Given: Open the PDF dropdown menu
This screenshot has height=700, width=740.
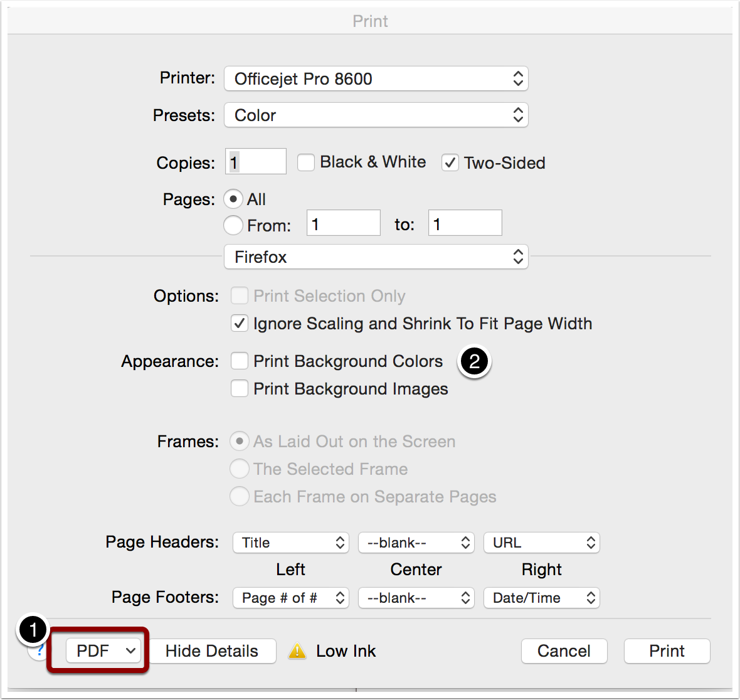Looking at the screenshot, I should point(103,651).
